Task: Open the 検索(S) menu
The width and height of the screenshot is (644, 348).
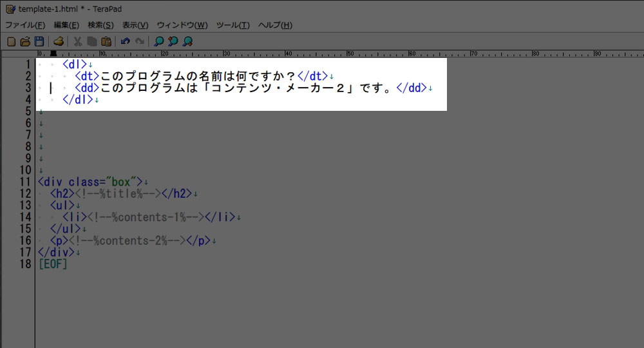Action: (x=100, y=25)
